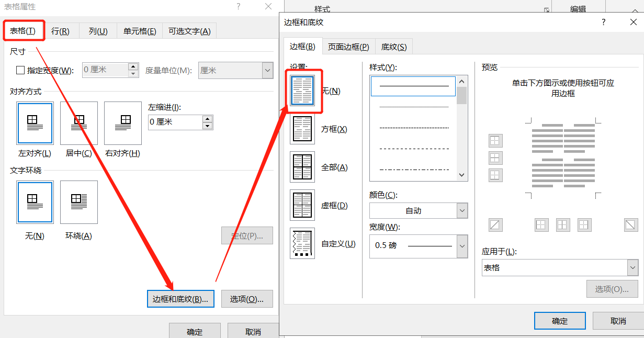Choose 居中 table alignment icon
The height and width of the screenshot is (338, 644).
point(79,123)
